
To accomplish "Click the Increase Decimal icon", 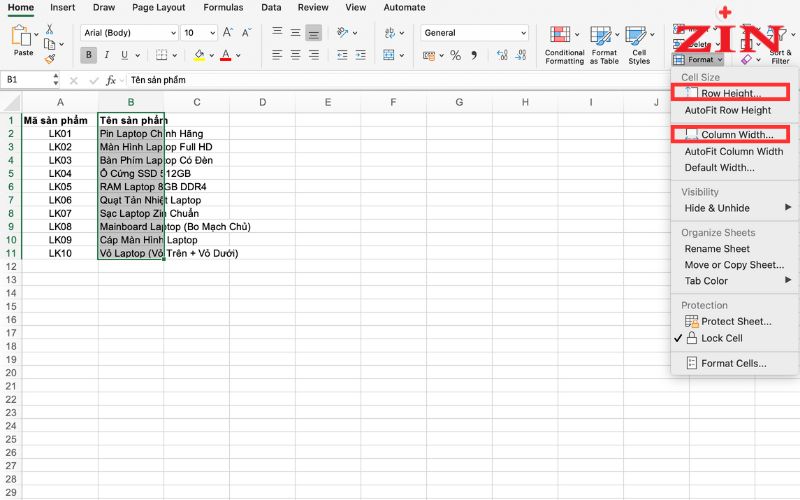I will (502, 55).
